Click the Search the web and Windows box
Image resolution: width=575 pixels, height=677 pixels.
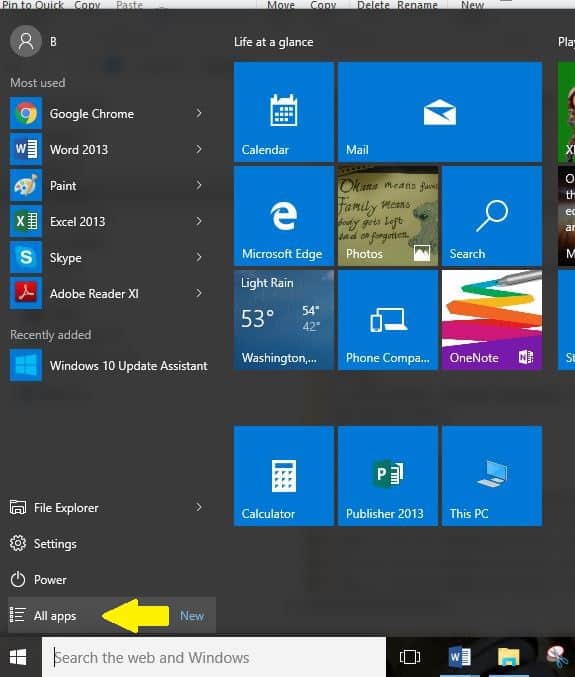click(x=214, y=657)
